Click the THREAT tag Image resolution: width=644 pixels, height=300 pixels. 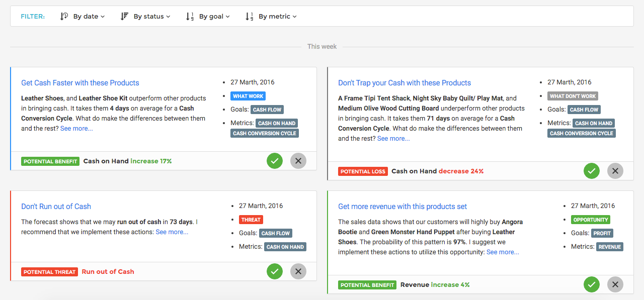251,220
